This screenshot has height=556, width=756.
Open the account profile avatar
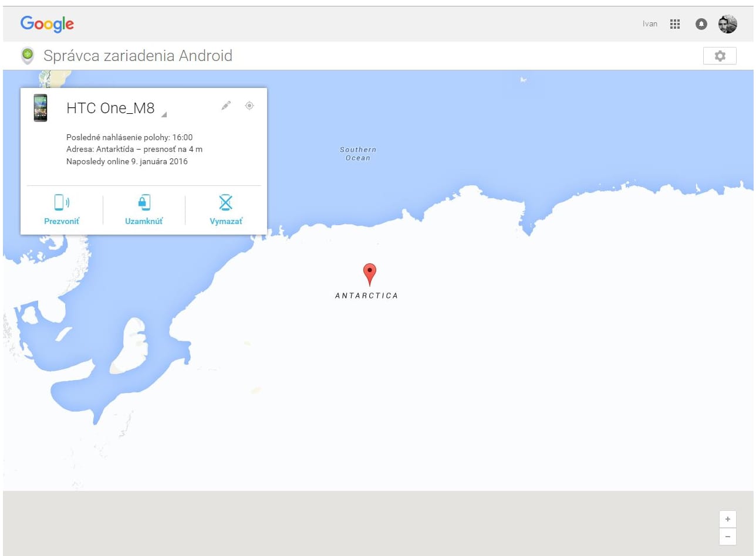tap(727, 24)
